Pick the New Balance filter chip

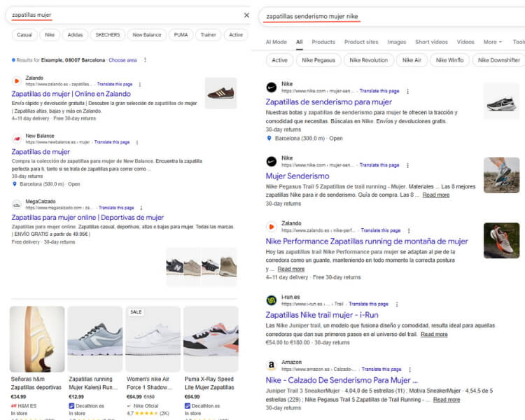(x=147, y=35)
